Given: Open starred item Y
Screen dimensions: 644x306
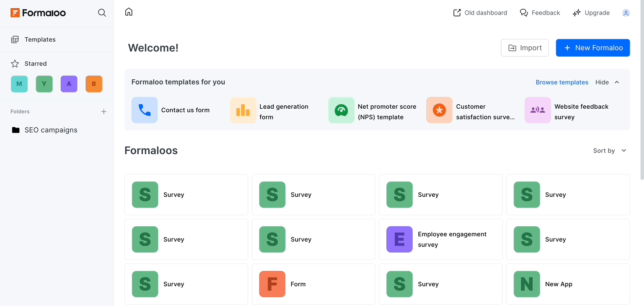Looking at the screenshot, I should pos(44,84).
